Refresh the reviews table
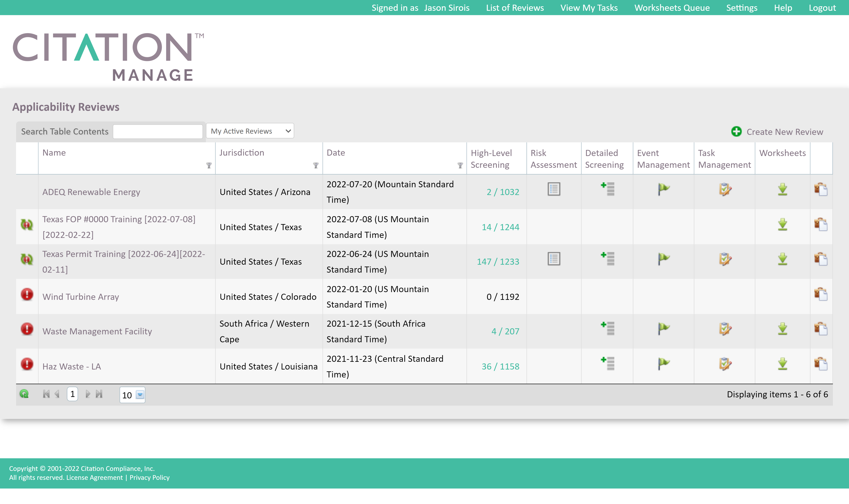Screen dimensions: 849x504 [x=24, y=394]
